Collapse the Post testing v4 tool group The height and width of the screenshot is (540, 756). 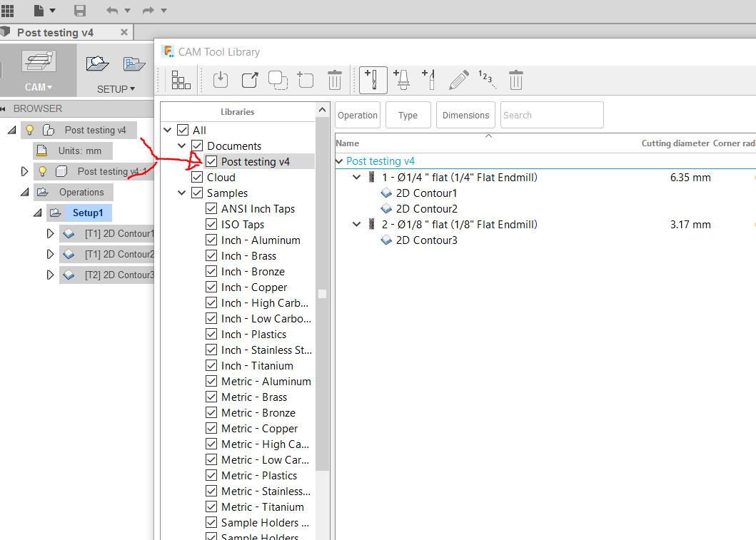pos(339,161)
